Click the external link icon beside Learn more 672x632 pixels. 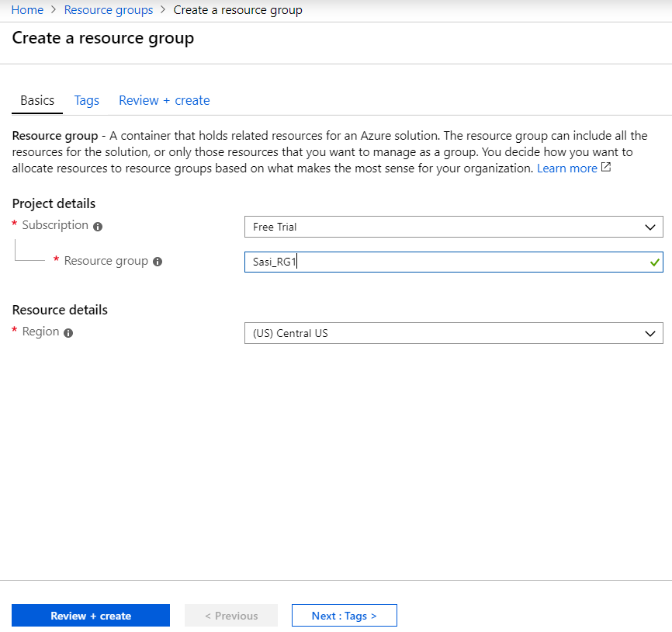pos(606,168)
